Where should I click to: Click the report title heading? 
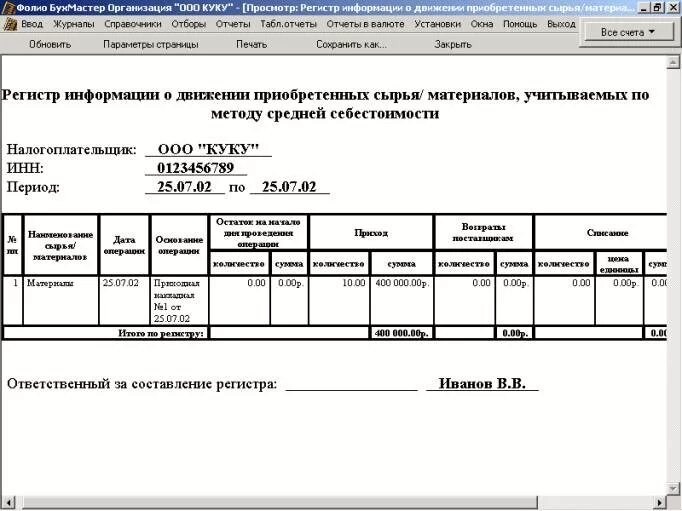point(325,104)
